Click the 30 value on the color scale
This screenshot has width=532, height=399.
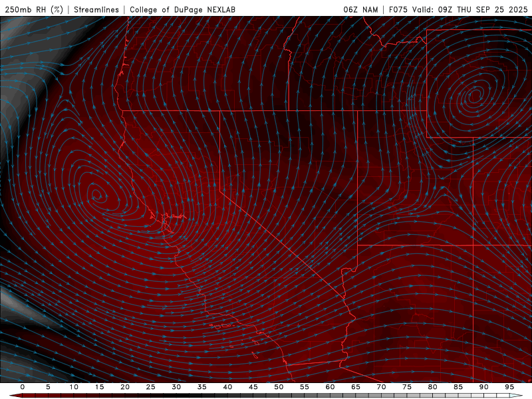click(x=176, y=387)
